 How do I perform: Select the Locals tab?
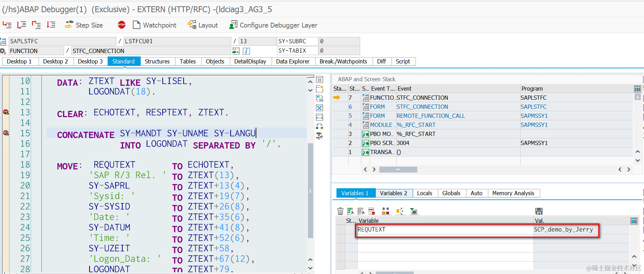point(425,193)
